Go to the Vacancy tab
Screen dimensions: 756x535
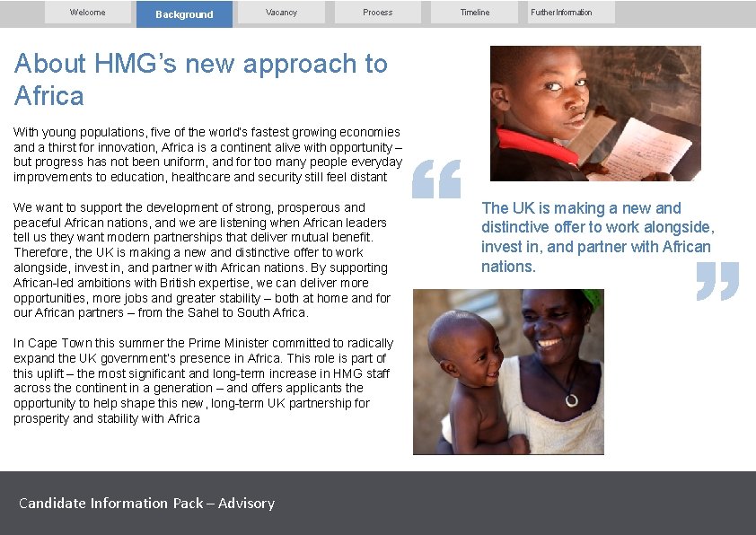(281, 12)
